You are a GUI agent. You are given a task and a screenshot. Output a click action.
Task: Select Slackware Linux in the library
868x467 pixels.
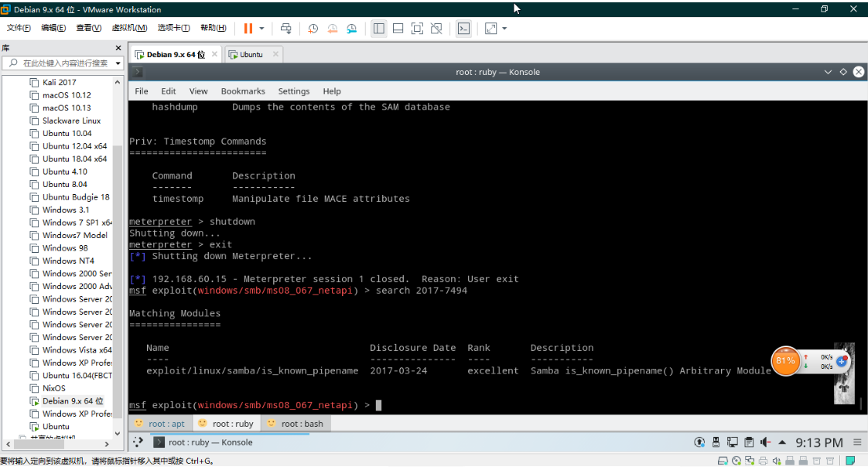pyautogui.click(x=71, y=121)
